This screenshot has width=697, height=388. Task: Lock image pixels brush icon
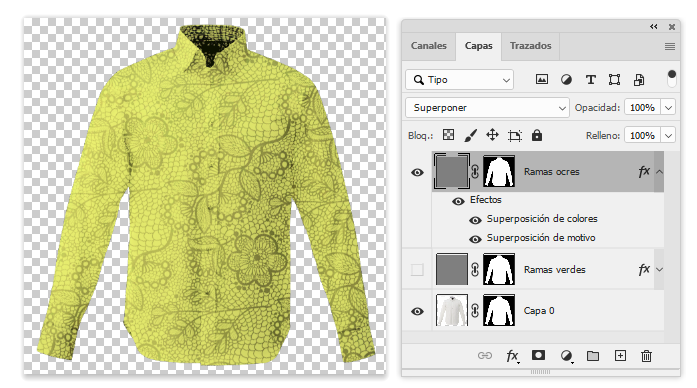pos(470,135)
